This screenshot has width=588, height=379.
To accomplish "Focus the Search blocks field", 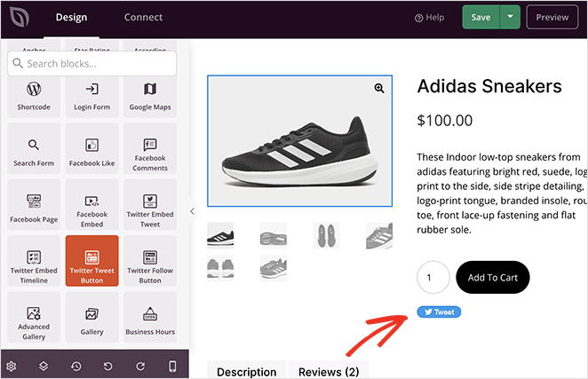I will point(91,63).
